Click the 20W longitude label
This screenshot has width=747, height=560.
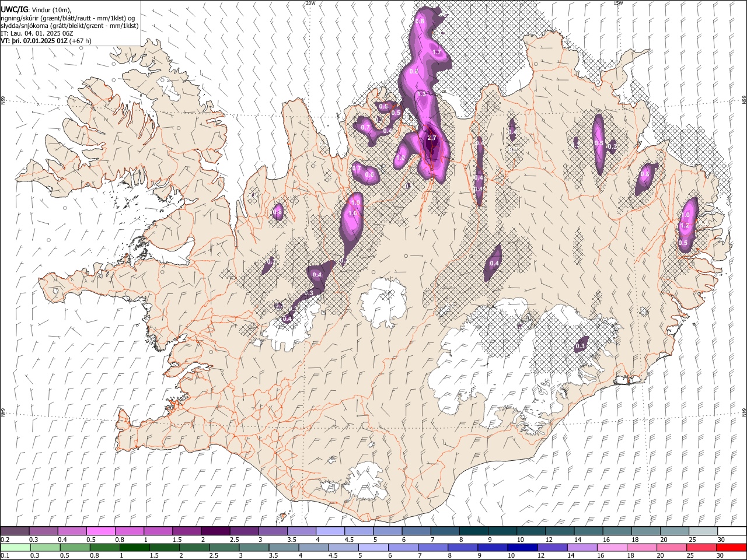310,3
